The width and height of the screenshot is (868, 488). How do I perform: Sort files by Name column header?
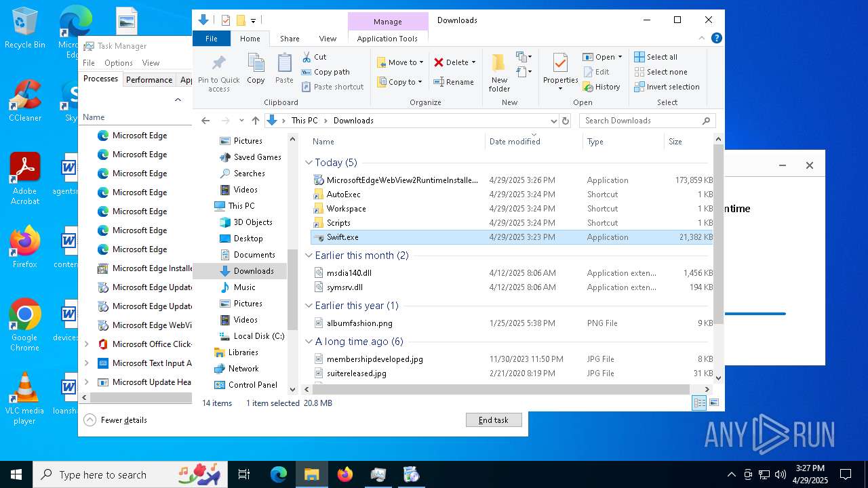pyautogui.click(x=397, y=142)
